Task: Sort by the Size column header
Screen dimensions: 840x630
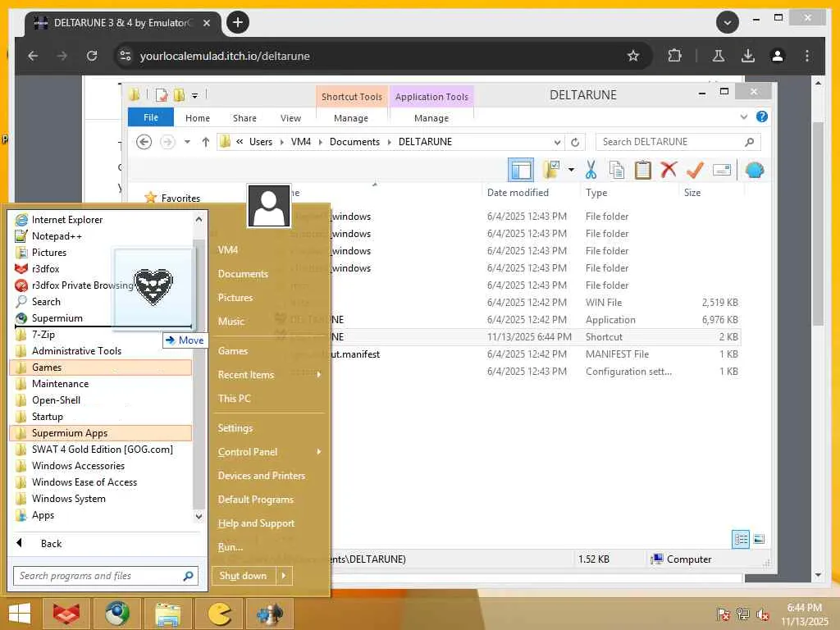Action: pyautogui.click(x=692, y=192)
